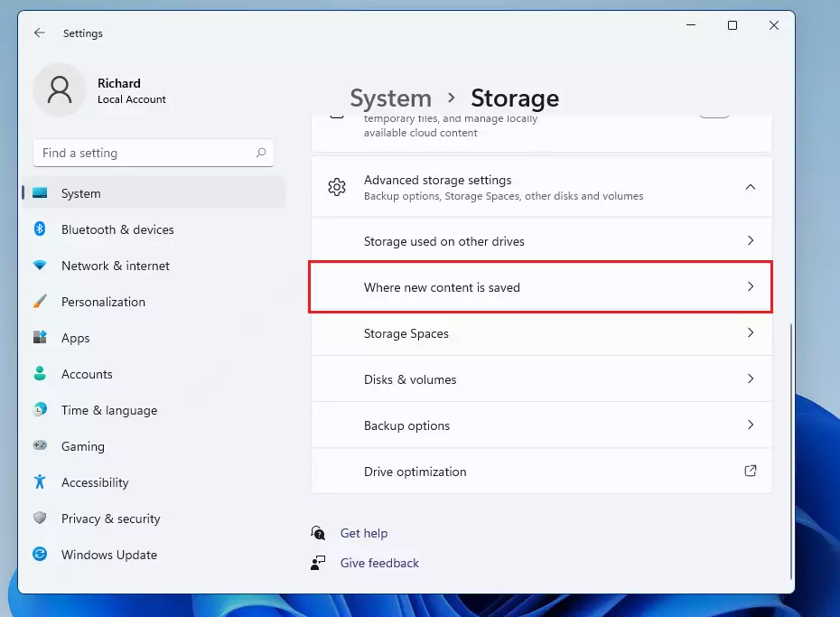This screenshot has height=617, width=840.
Task: Click the Find a setting search box
Action: pyautogui.click(x=154, y=153)
